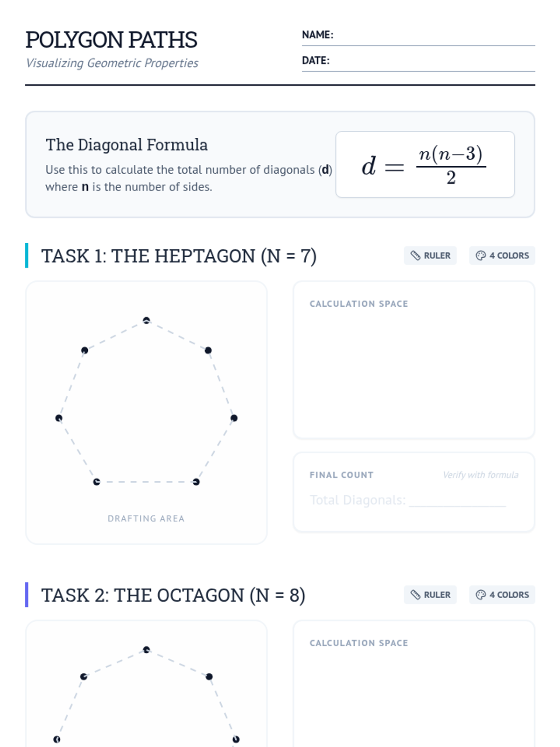Click the "Verify with formula" hint text
Screen dimensions: 560x747
480,475
